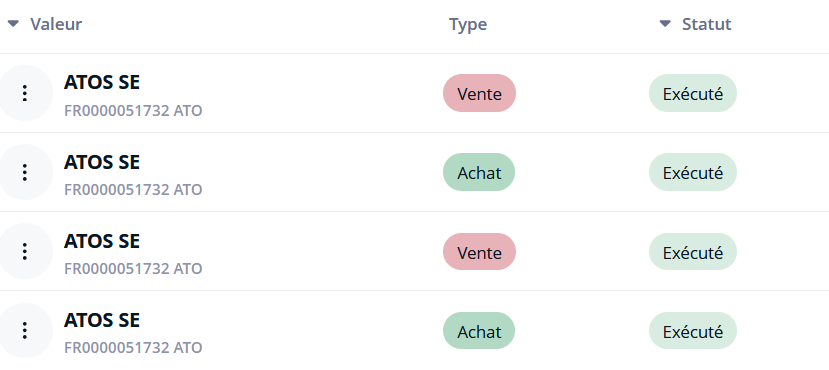Click the Valeur column header label
This screenshot has width=829, height=370.
point(56,24)
